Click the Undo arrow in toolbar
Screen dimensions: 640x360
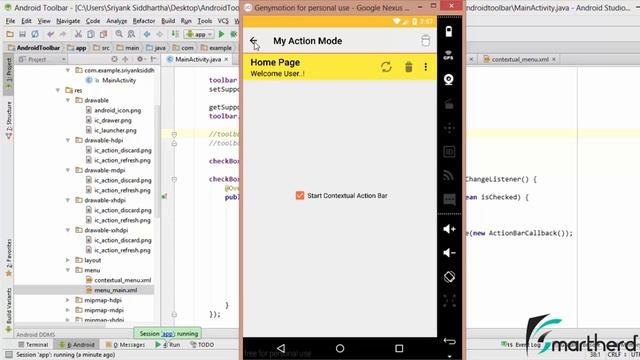coord(50,34)
